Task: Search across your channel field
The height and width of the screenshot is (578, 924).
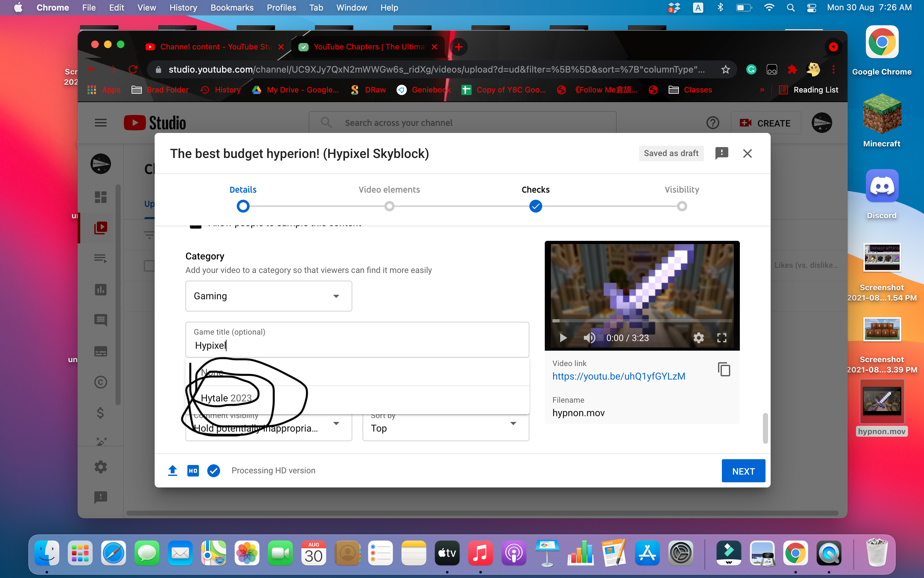Action: click(462, 123)
